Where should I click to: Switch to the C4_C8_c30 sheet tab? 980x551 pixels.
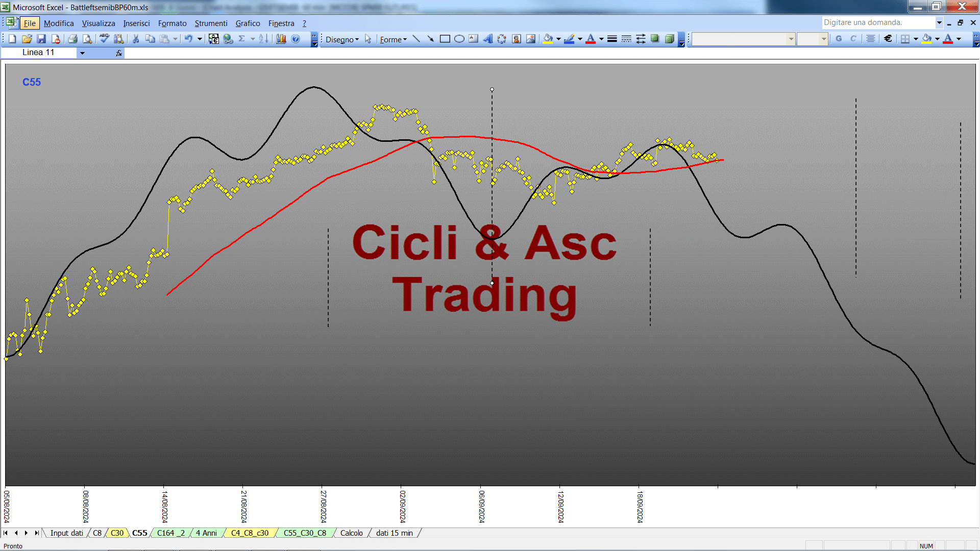pyautogui.click(x=250, y=533)
